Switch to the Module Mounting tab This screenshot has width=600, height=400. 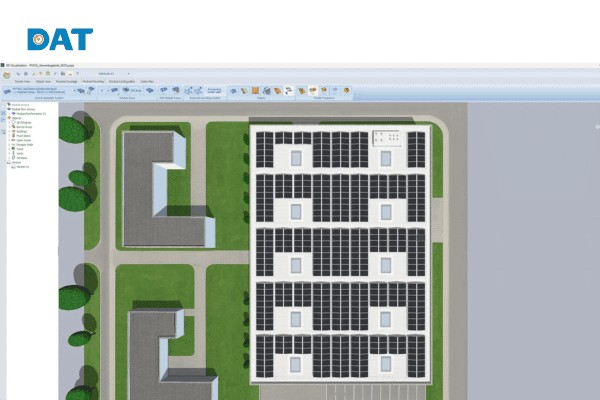(93, 81)
